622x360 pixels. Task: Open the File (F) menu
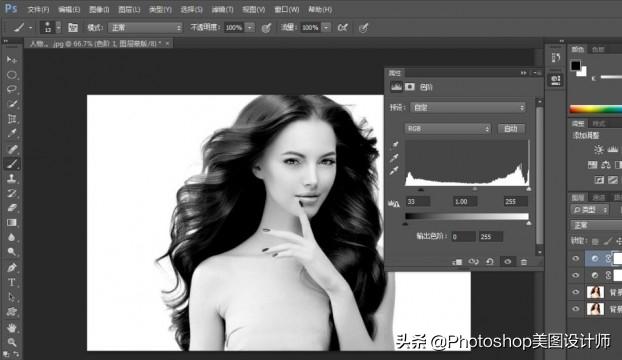(x=38, y=9)
